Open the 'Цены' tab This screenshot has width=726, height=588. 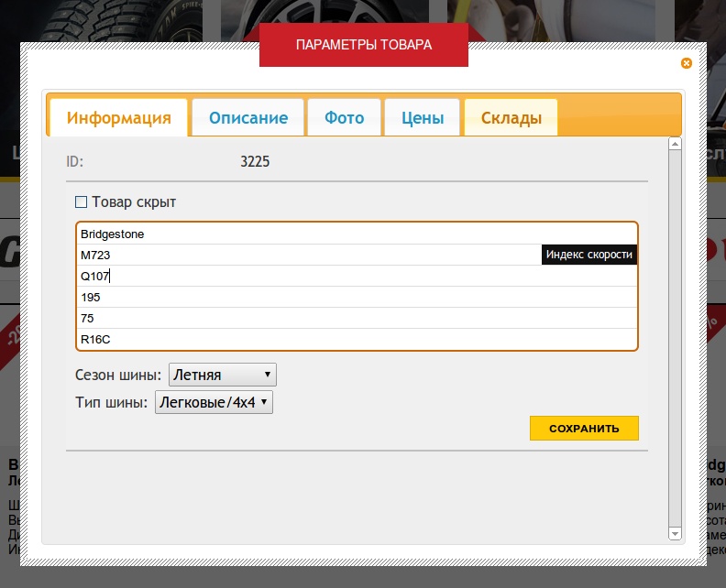[x=422, y=118]
